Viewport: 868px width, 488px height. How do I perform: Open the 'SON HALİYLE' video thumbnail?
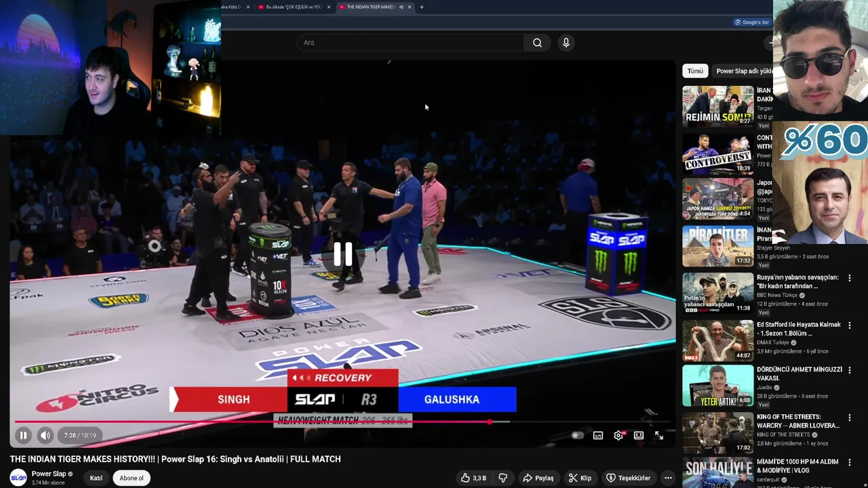[717, 473]
